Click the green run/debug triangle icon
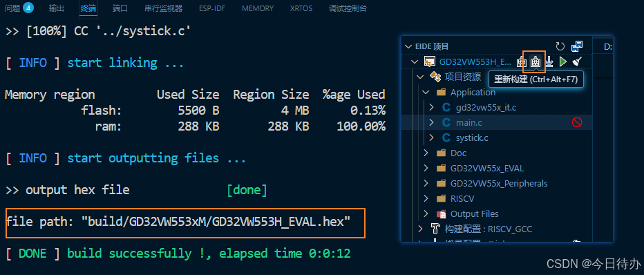The image size is (644, 275). click(x=562, y=62)
